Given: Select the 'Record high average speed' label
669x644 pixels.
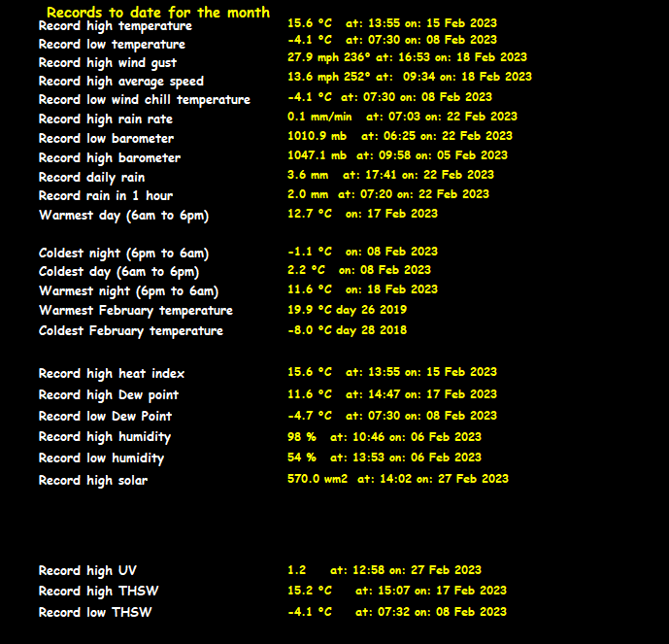Looking at the screenshot, I should click(x=121, y=82).
